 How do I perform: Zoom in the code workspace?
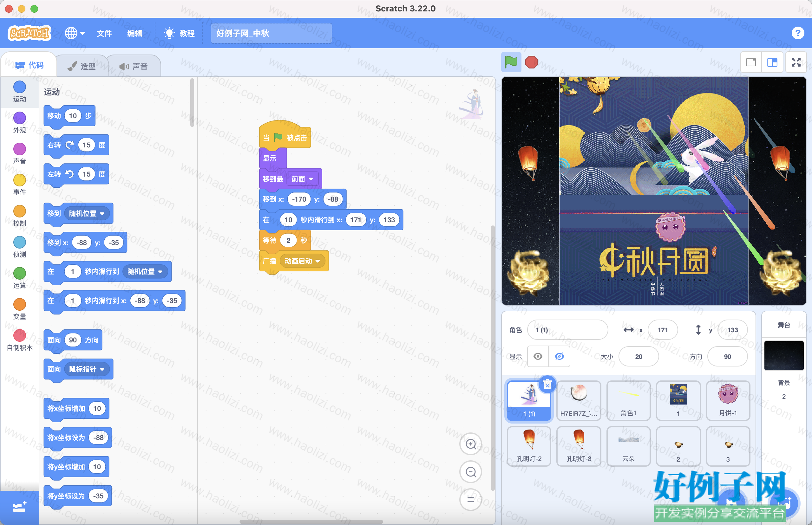tap(471, 444)
